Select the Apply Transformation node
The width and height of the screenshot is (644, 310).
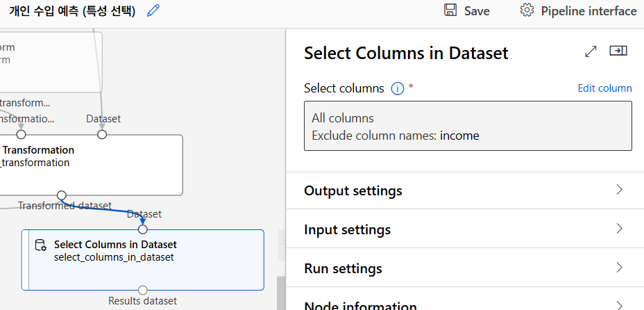point(90,164)
